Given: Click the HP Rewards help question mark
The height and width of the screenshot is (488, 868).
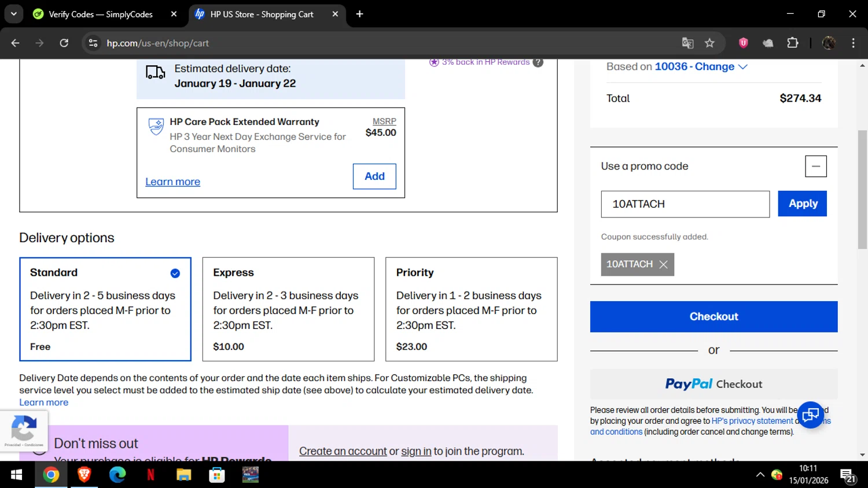Looking at the screenshot, I should pyautogui.click(x=538, y=62).
